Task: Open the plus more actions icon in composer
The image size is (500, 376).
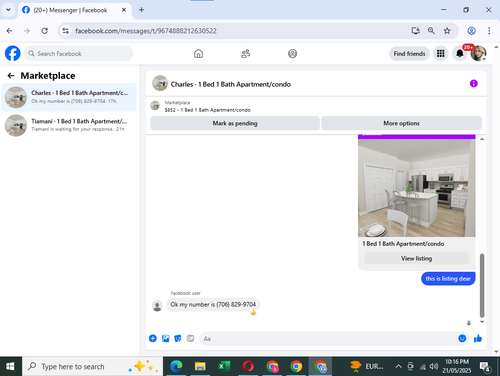Action: (x=153, y=338)
